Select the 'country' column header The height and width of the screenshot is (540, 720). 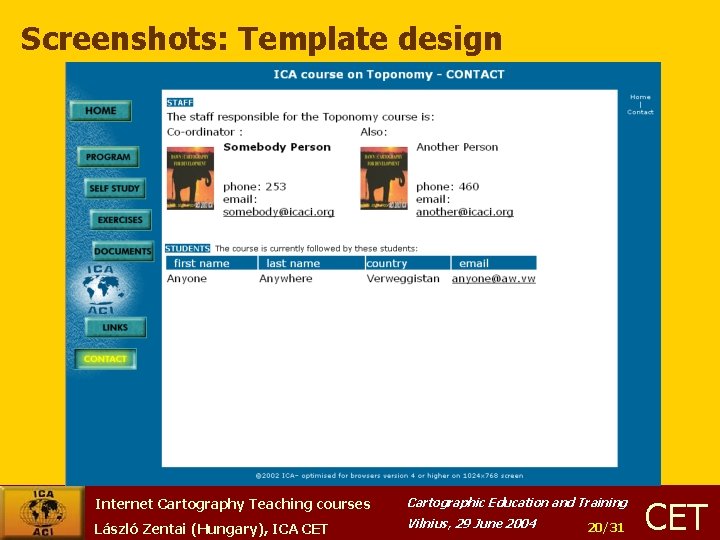click(x=408, y=263)
